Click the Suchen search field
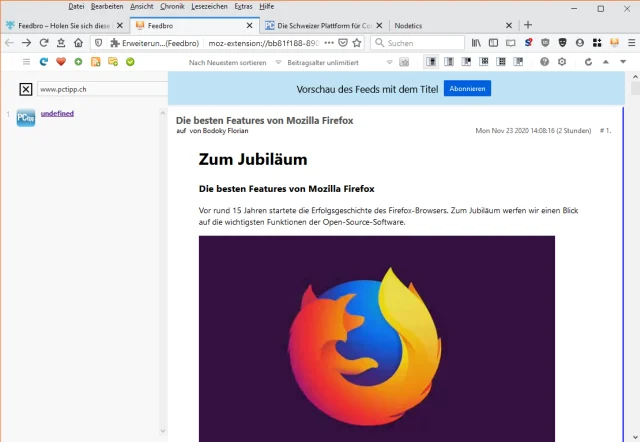The height and width of the screenshot is (442, 640). click(418, 43)
